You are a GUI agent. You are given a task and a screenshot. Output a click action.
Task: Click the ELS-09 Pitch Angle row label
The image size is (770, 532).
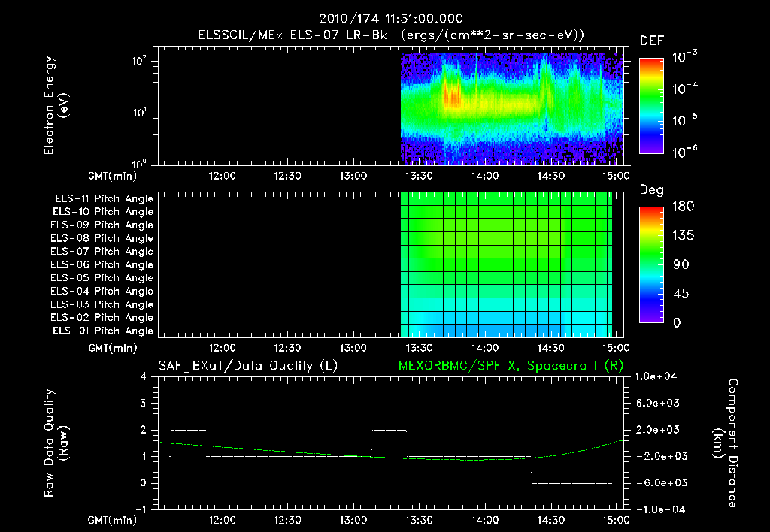coord(102,225)
